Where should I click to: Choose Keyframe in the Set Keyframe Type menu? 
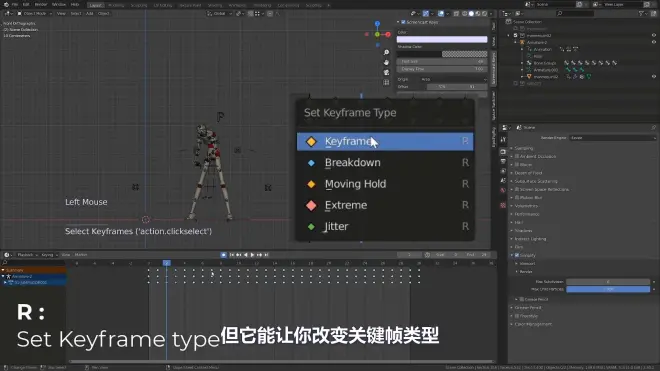[385, 141]
